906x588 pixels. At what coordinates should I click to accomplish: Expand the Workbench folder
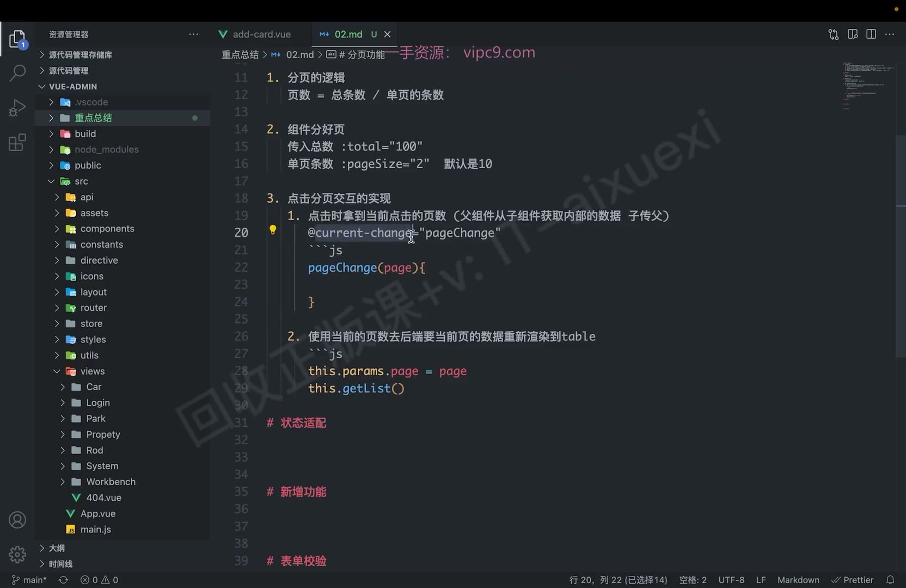(111, 482)
